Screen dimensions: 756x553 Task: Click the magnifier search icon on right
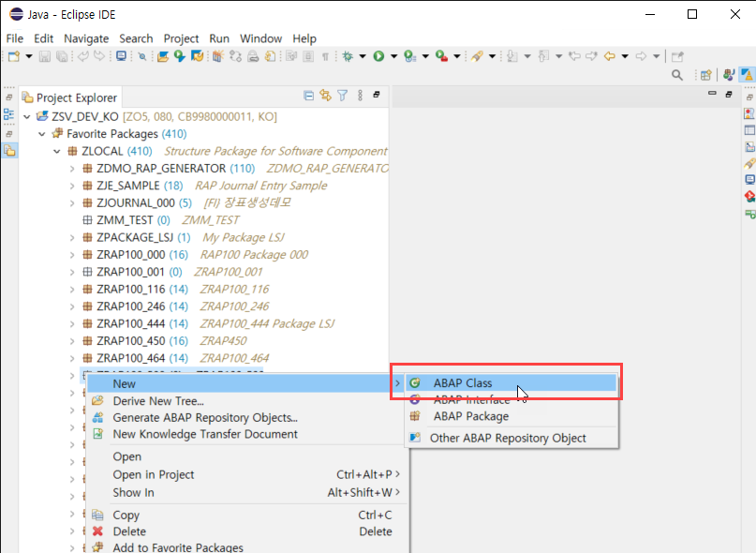[x=677, y=75]
